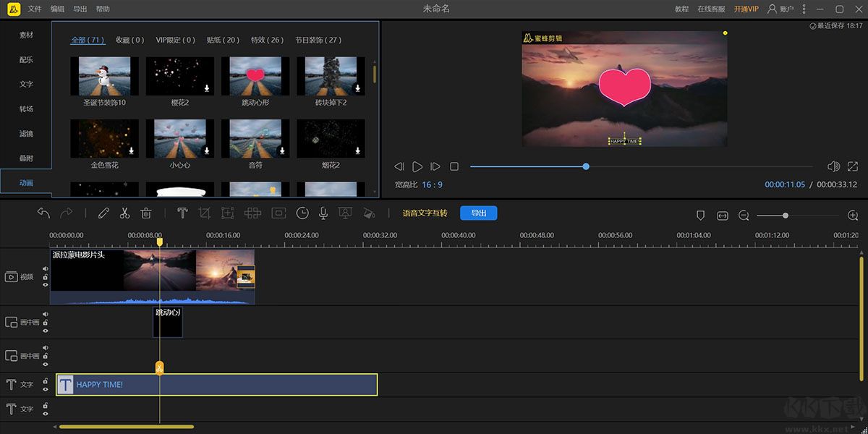Click the blue 导出 export button
Viewport: 868px width, 434px height.
[x=478, y=213]
